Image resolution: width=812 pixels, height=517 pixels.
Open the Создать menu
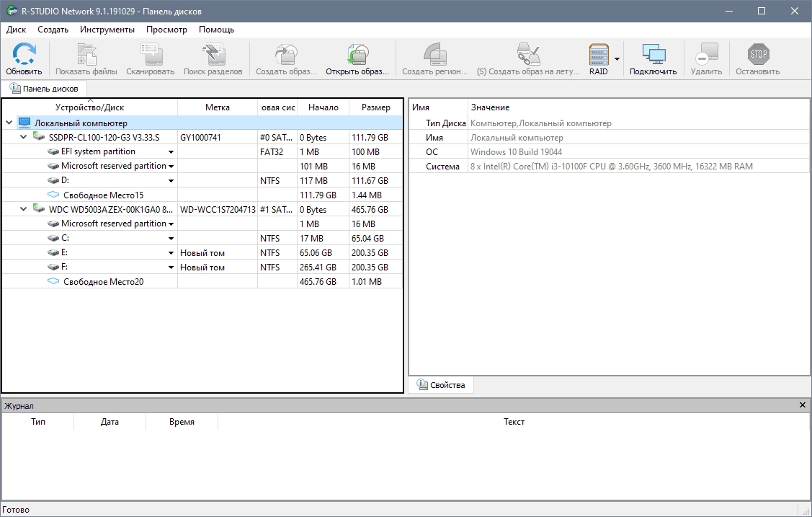pos(53,30)
